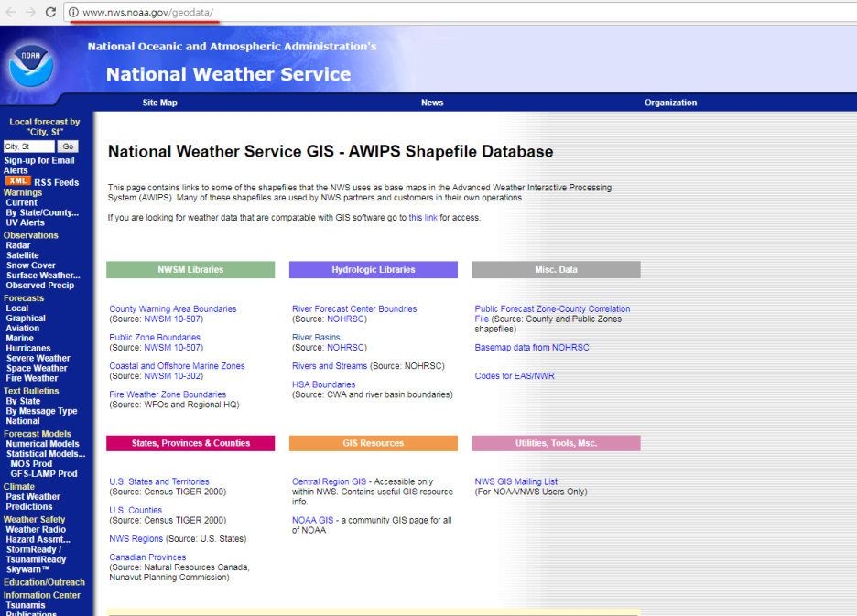The height and width of the screenshot is (616, 857).
Task: Open Rivers and Streams link
Action: point(330,366)
